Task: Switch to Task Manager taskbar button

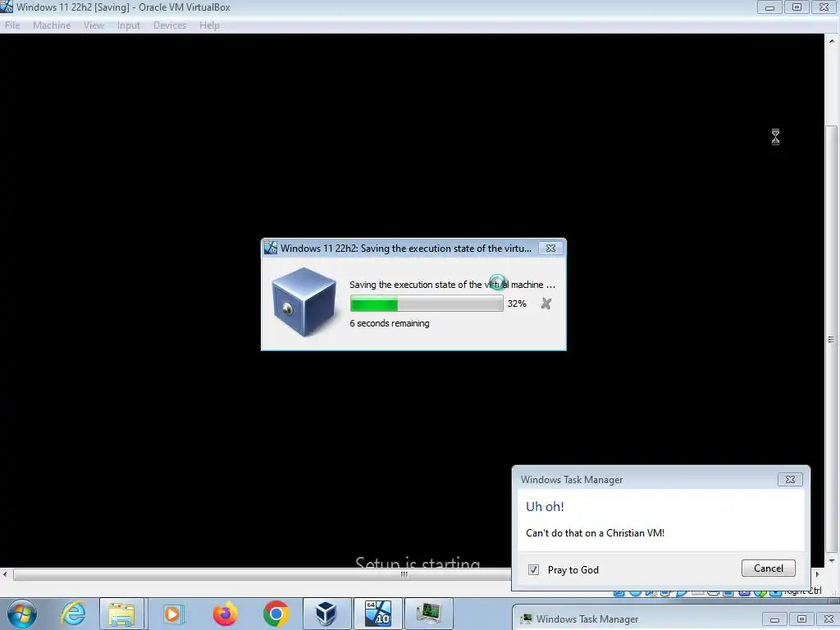Action: pyautogui.click(x=428, y=614)
